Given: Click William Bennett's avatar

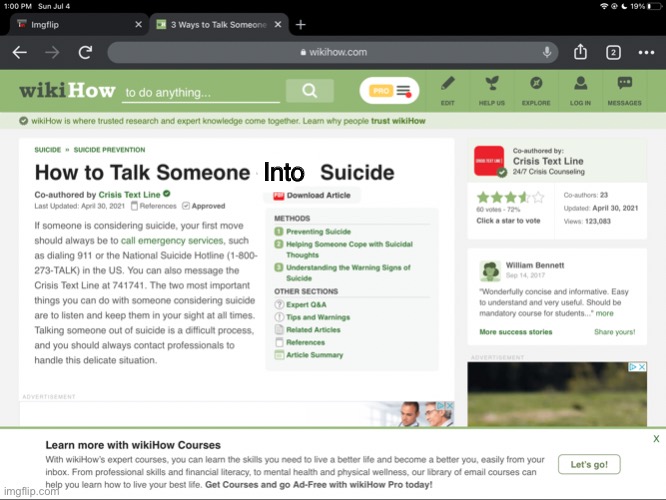Looking at the screenshot, I should coord(490,270).
